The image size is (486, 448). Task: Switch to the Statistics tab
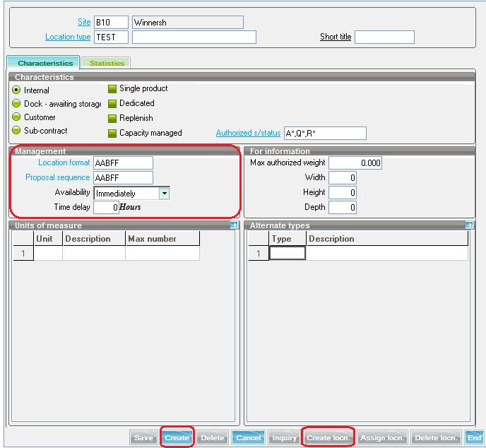tap(106, 63)
